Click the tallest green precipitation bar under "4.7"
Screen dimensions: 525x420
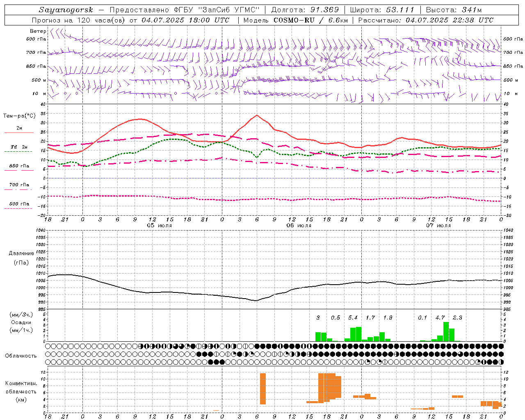point(446,332)
